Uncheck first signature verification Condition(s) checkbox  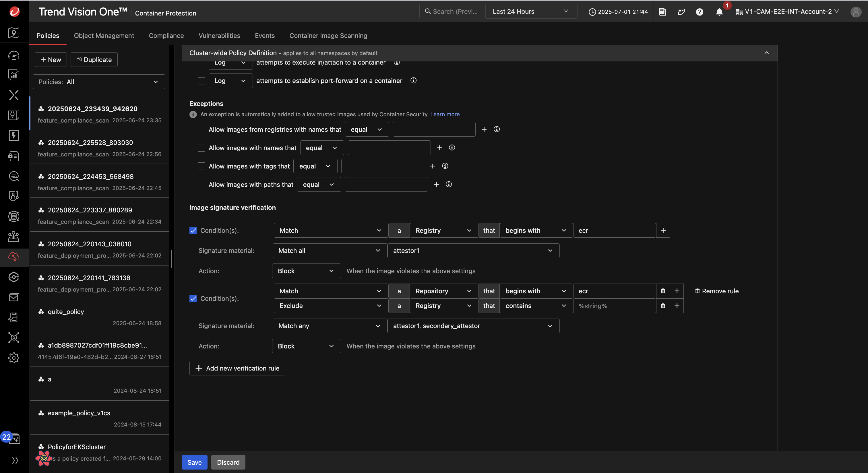193,230
